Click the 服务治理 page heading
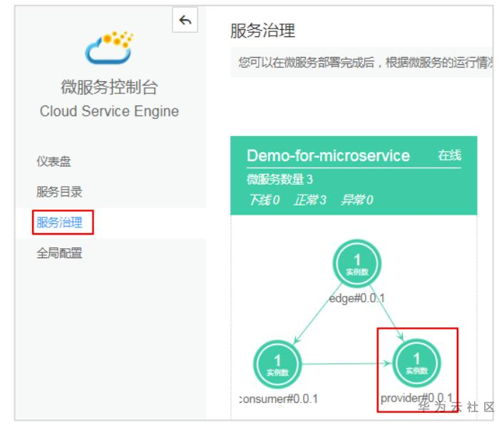 coord(262,31)
